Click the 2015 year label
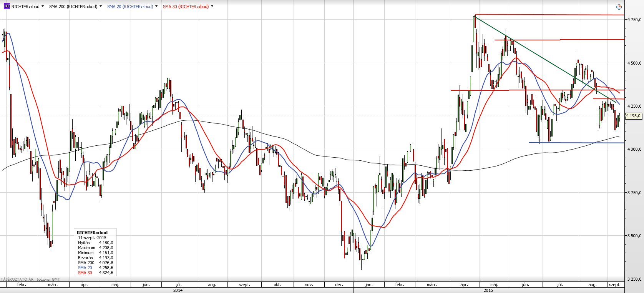The image size is (644, 293). coord(488,290)
